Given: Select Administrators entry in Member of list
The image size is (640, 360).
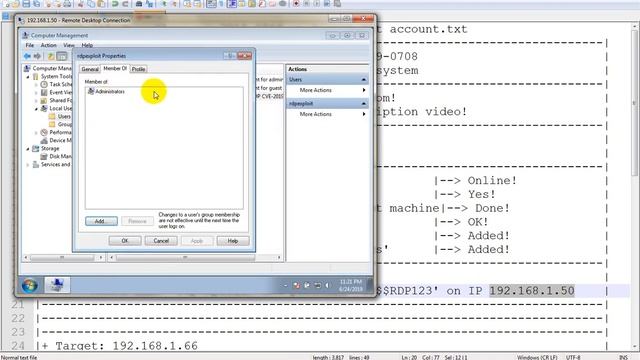Looking at the screenshot, I should pyautogui.click(x=107, y=91).
